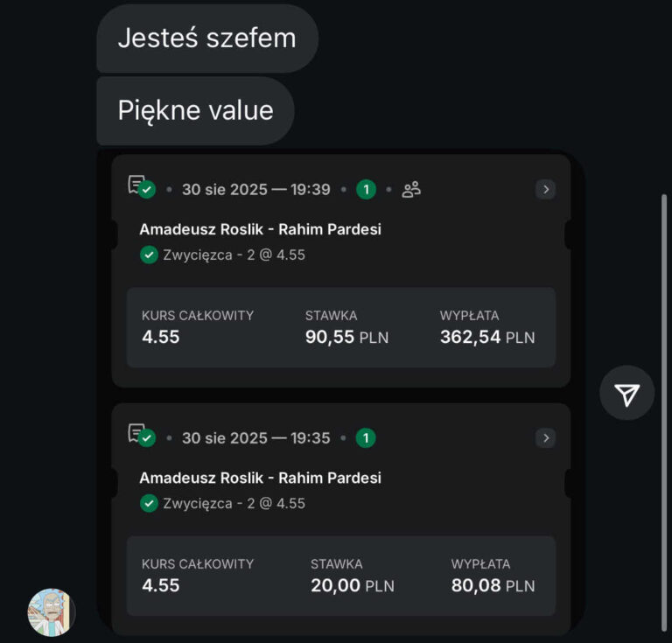Open the Rick avatar profile picture
The width and height of the screenshot is (672, 643).
coord(51,612)
